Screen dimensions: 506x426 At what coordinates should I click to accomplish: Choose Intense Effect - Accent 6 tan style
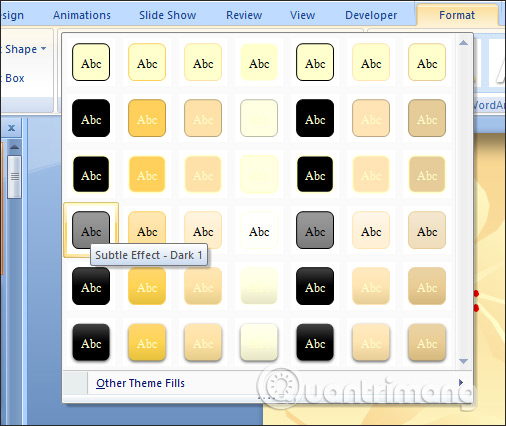pos(427,342)
